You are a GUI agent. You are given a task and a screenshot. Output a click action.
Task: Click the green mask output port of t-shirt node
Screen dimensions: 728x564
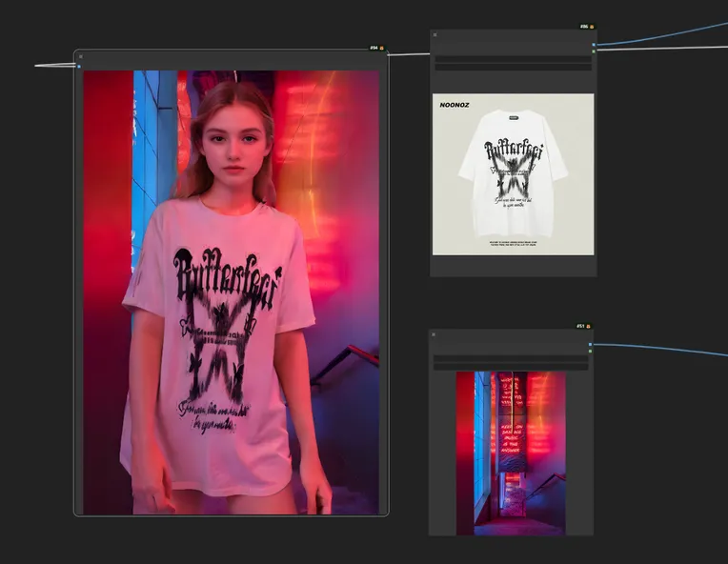point(594,51)
